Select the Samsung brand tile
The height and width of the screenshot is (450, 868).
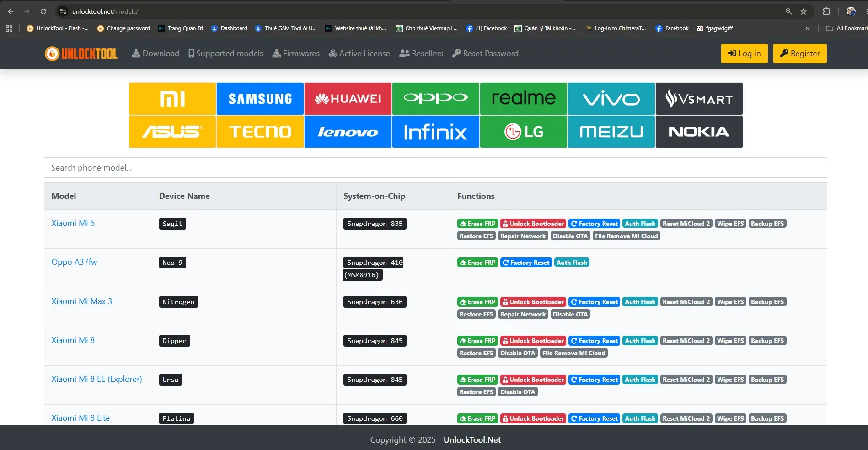(260, 99)
